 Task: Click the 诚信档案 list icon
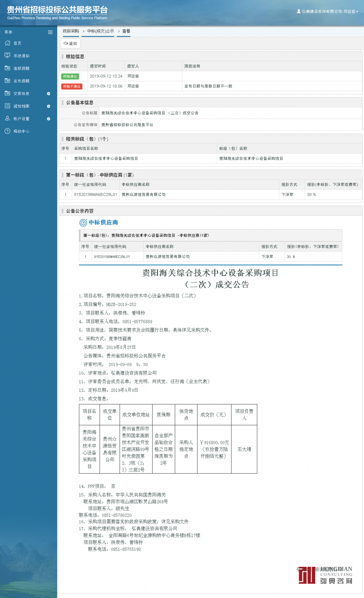pyautogui.click(x=8, y=106)
